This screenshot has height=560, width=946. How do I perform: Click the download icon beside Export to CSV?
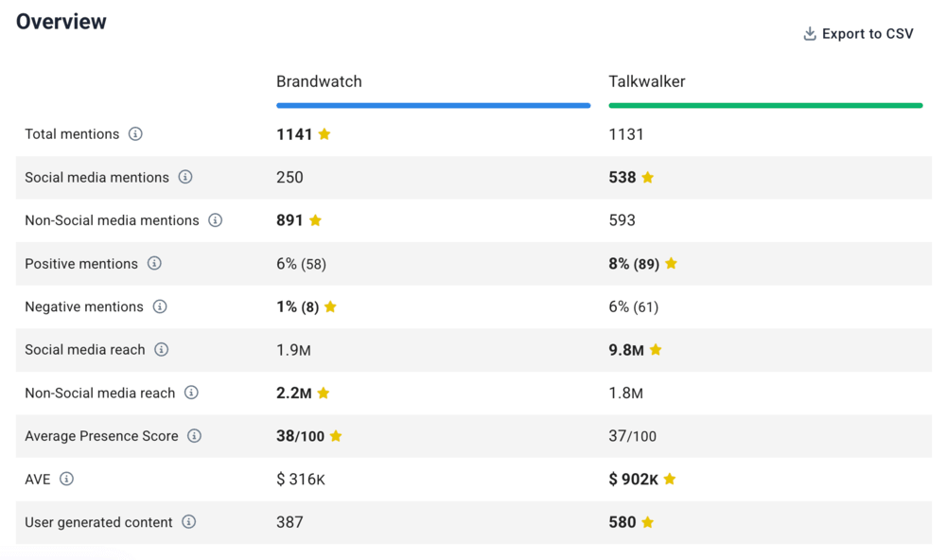tap(810, 33)
